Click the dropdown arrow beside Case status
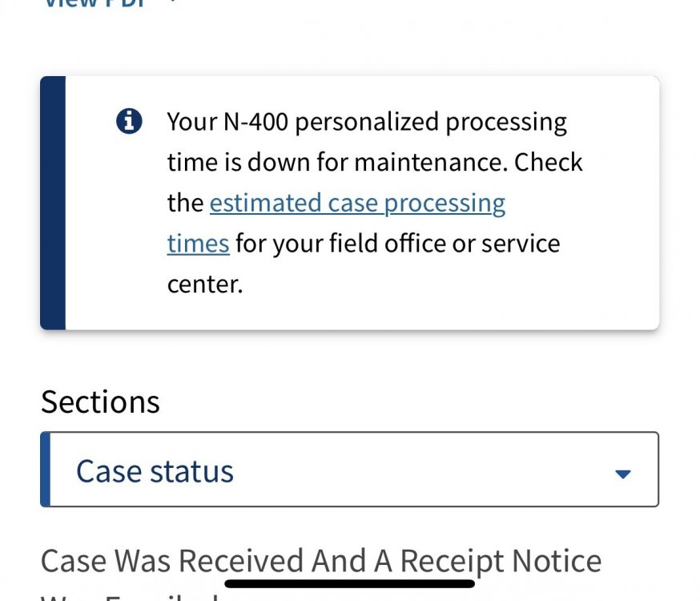The width and height of the screenshot is (700, 601). tap(623, 473)
